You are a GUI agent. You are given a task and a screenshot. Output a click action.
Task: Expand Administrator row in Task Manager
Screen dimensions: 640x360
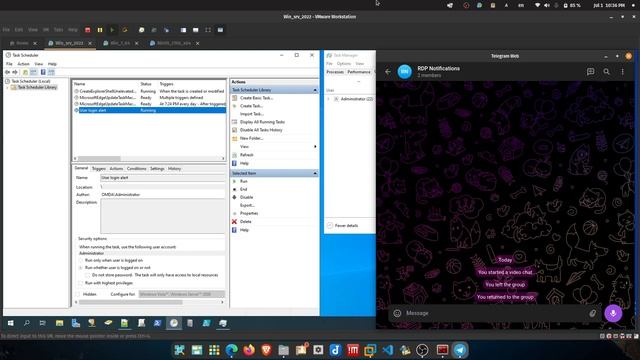329,99
